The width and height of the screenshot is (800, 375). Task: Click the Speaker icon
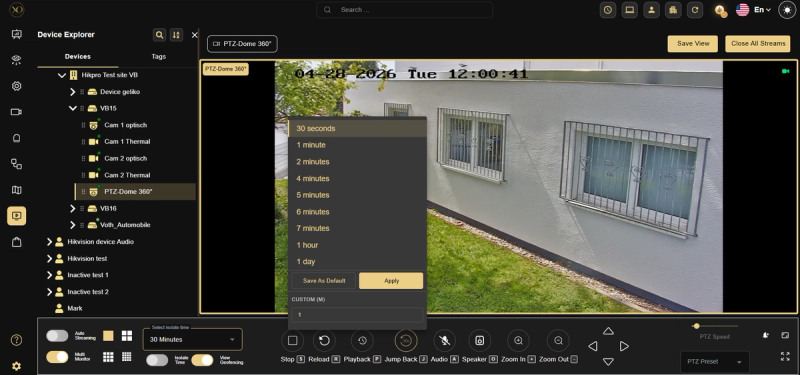pos(480,341)
